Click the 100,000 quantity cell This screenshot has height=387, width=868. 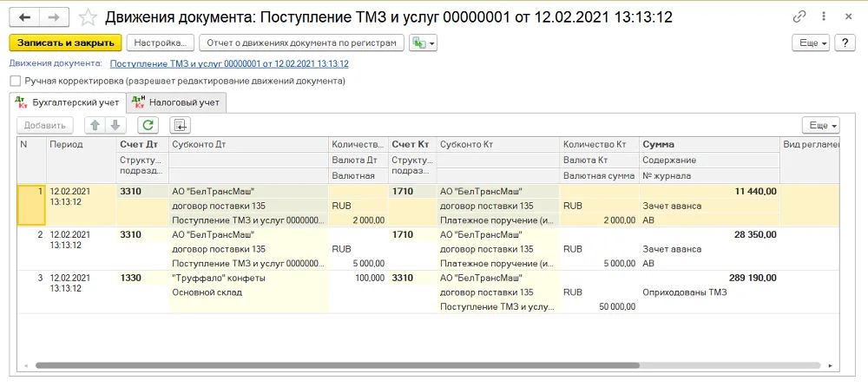[x=358, y=278]
